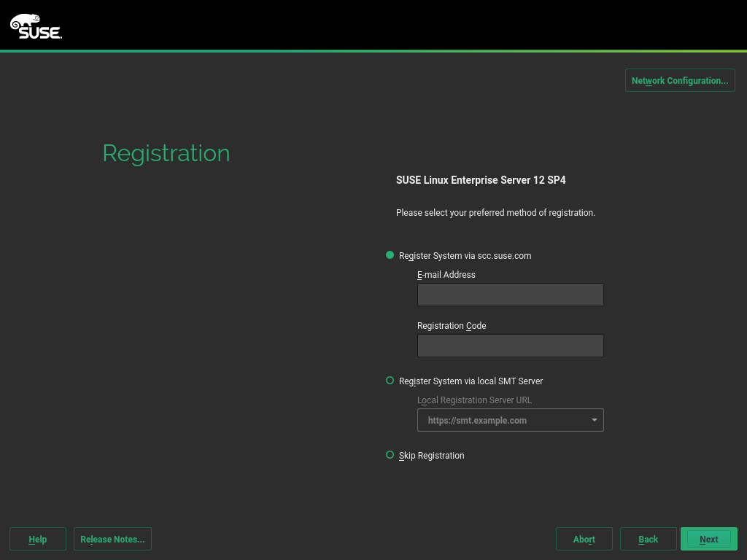This screenshot has height=560, width=747.
Task: Click the E-mail Address label
Action: pos(446,275)
